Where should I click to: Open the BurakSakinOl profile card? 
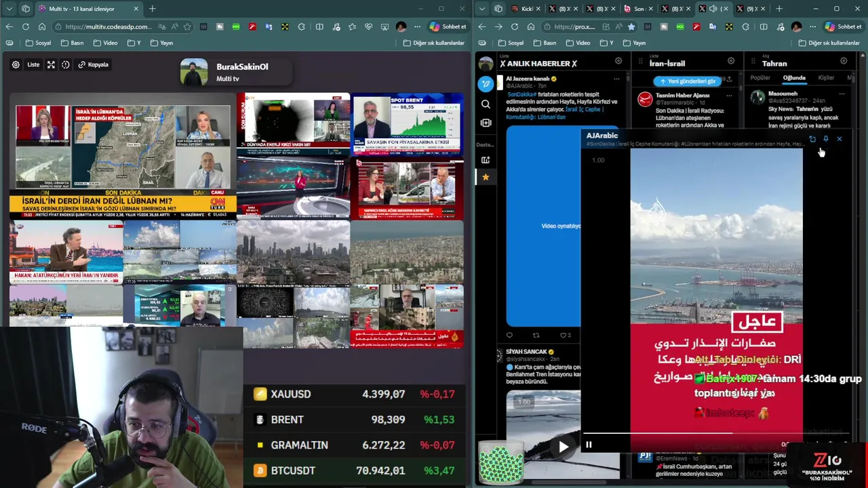235,72
